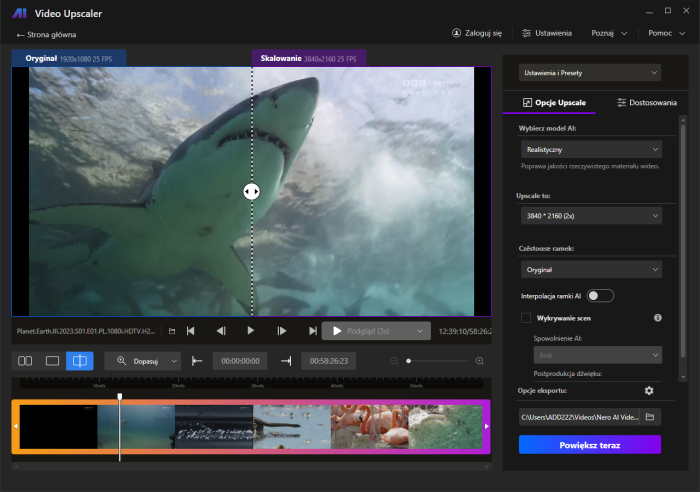Image resolution: width=700 pixels, height=492 pixels.
Task: Click the timeline playhead marker
Action: pos(120,396)
